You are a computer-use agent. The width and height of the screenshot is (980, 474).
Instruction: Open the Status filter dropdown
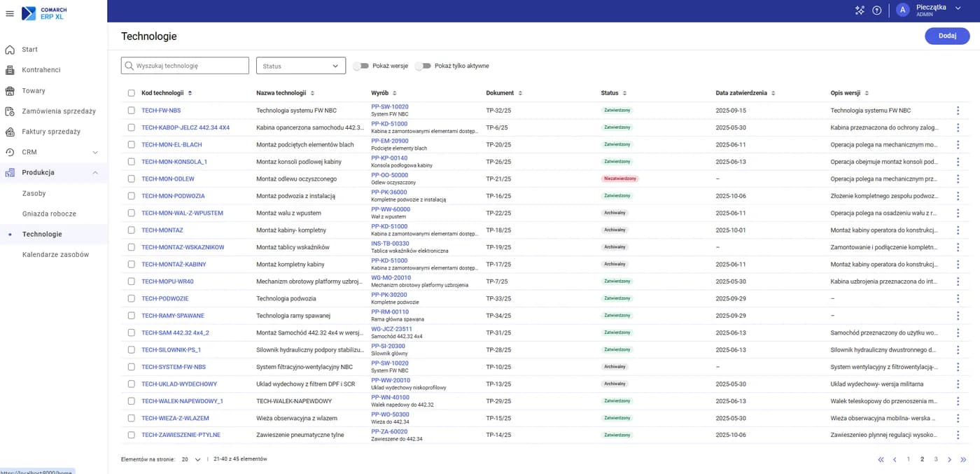click(x=301, y=66)
